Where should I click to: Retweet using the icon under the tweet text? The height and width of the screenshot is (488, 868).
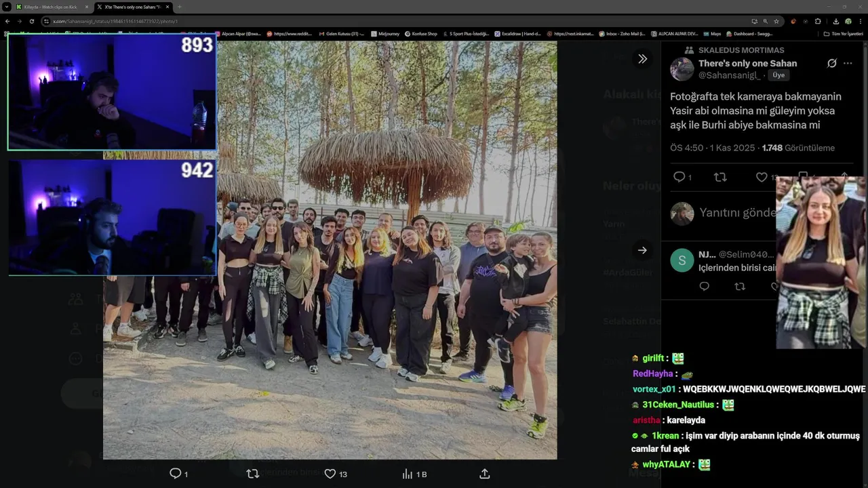tap(720, 177)
